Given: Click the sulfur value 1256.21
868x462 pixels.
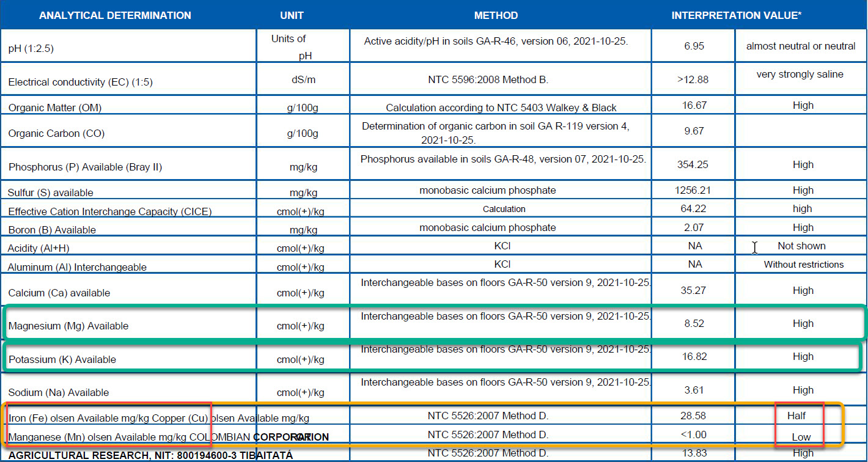Looking at the screenshot, I should click(x=693, y=190).
